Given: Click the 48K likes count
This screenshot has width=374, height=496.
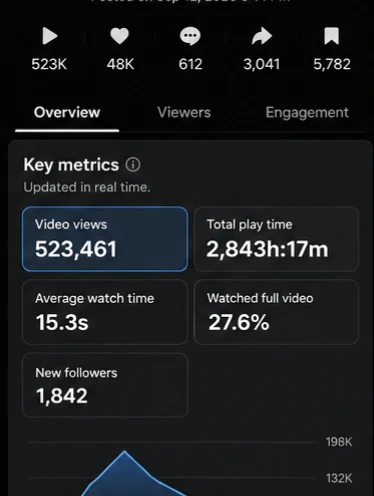Looking at the screenshot, I should pyautogui.click(x=120, y=64).
